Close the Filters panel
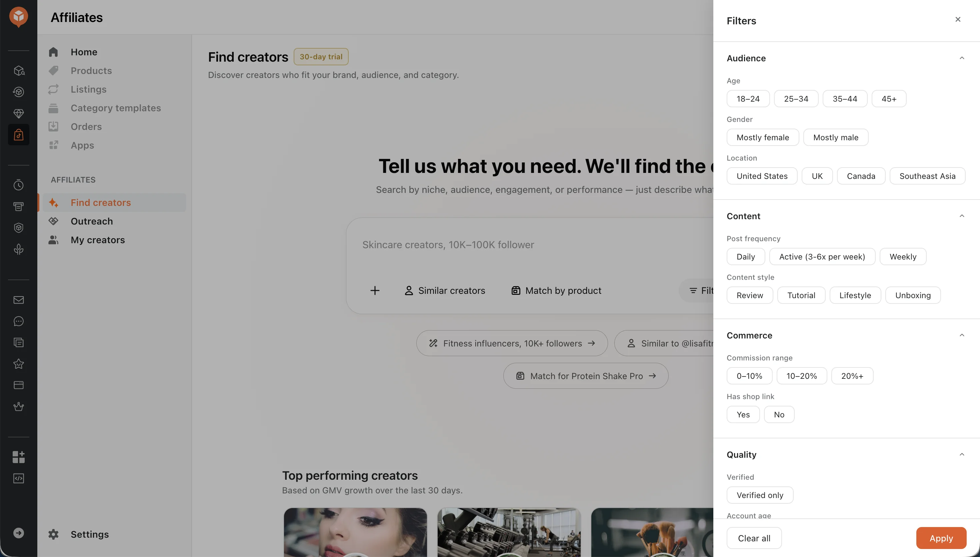The image size is (980, 557). tap(958, 20)
